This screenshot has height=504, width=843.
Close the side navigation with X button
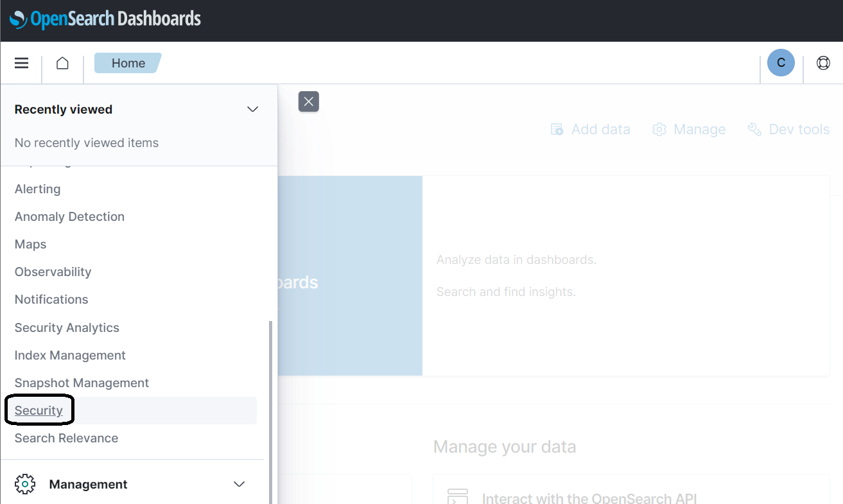click(309, 101)
